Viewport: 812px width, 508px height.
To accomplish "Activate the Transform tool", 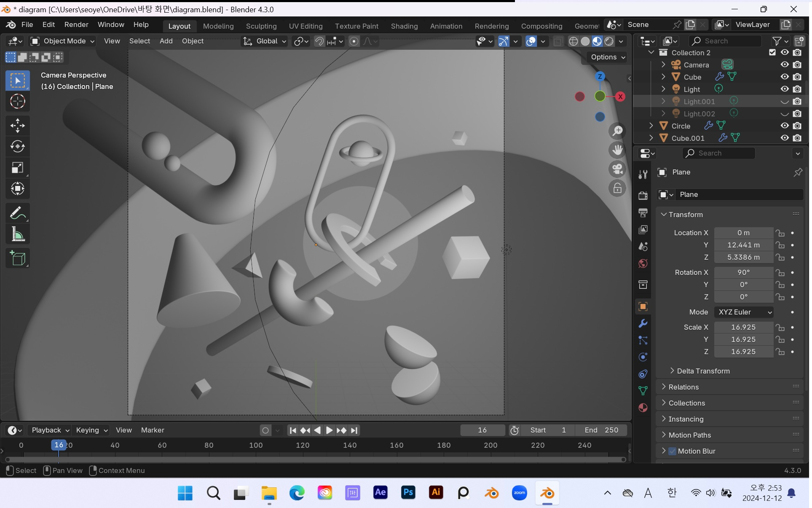I will click(x=17, y=189).
